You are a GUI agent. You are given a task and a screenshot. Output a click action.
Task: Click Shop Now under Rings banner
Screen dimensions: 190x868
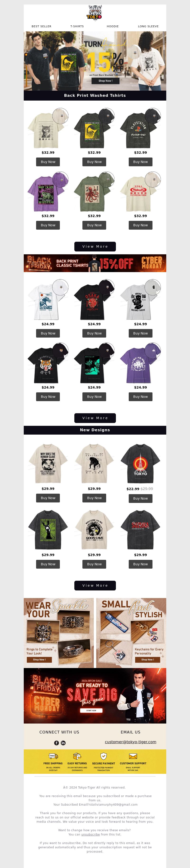pos(39,659)
